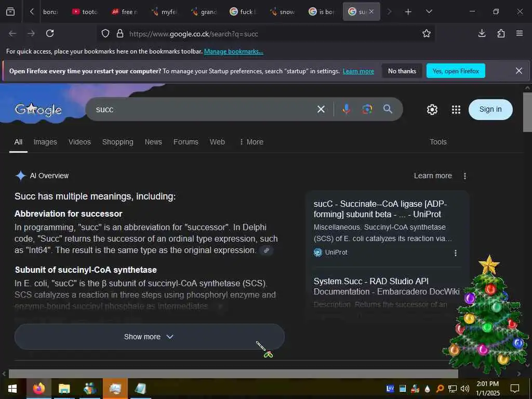Select the Shopping results tab

tap(118, 142)
